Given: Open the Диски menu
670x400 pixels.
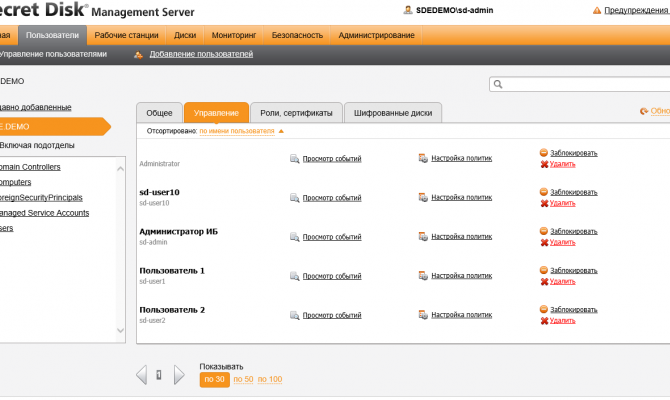Looking at the screenshot, I should [185, 35].
